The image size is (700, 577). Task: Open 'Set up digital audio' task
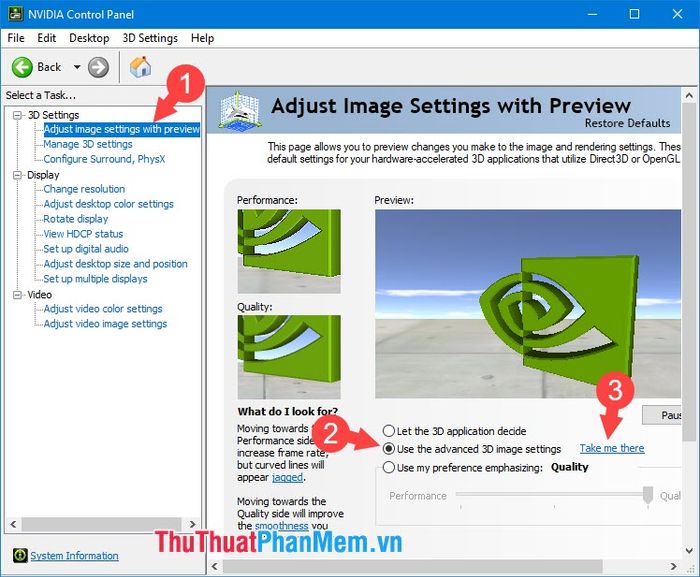coord(86,249)
